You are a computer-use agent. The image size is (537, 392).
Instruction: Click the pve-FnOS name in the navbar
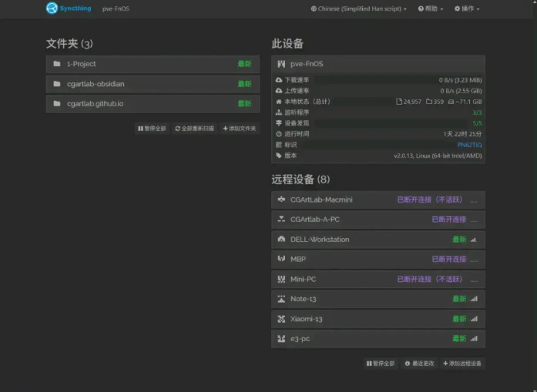click(x=116, y=9)
